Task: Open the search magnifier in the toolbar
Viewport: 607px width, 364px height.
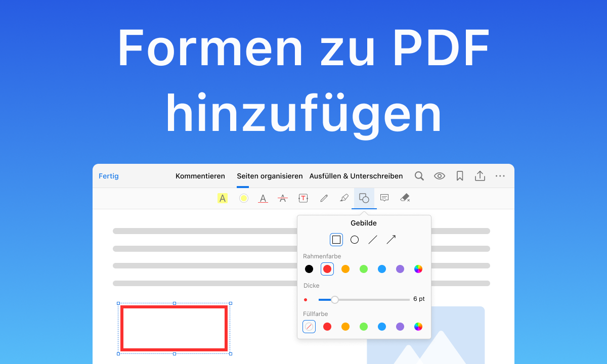Action: [x=419, y=175]
